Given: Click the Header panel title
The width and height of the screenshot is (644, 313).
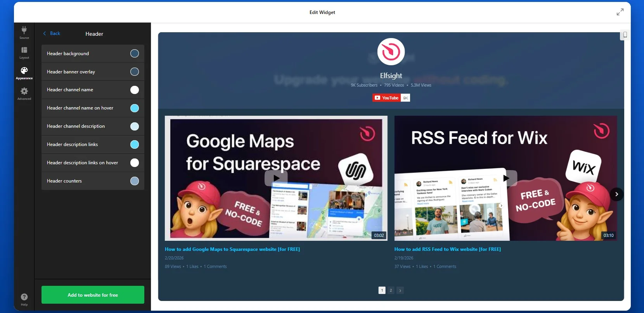Looking at the screenshot, I should pos(94,34).
